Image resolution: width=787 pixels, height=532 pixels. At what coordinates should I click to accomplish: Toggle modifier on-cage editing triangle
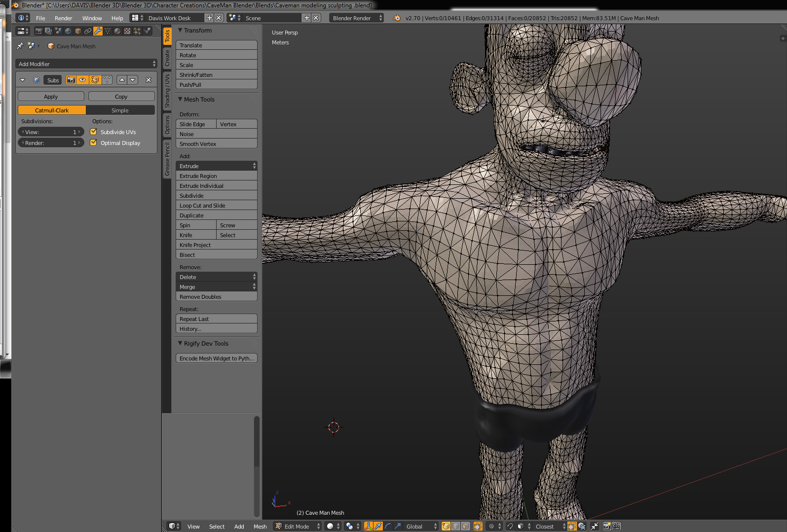pos(107,80)
